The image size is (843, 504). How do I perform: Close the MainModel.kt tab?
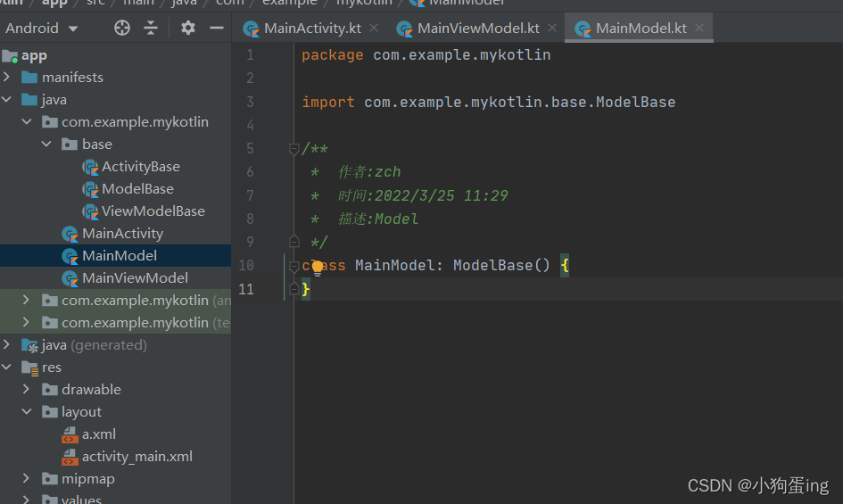[699, 28]
